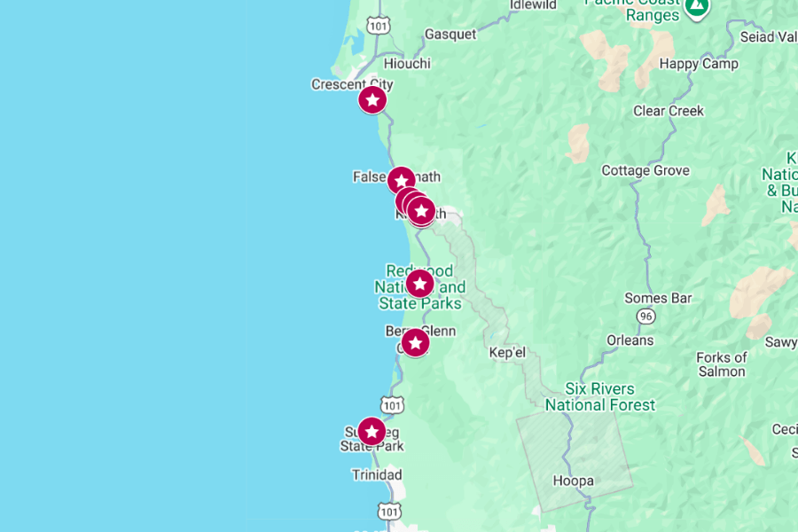
Task: Click the star marker at Crescent City
Action: 372,100
